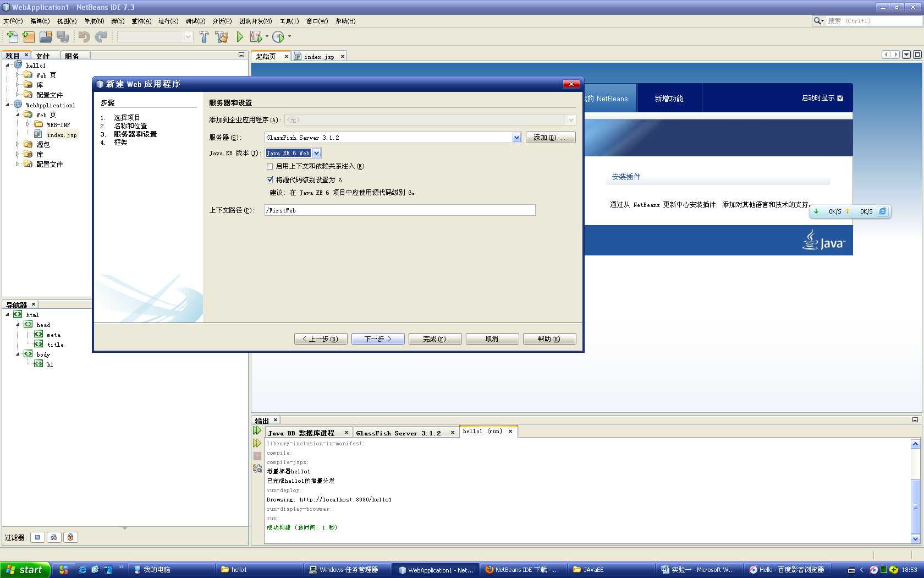The image size is (924, 578).
Task: Click the search magnifier icon
Action: click(x=818, y=21)
